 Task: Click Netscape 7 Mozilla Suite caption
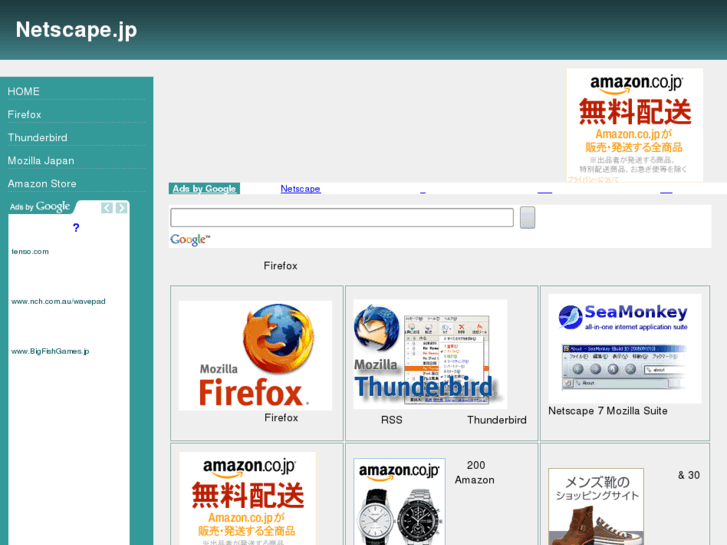[608, 411]
